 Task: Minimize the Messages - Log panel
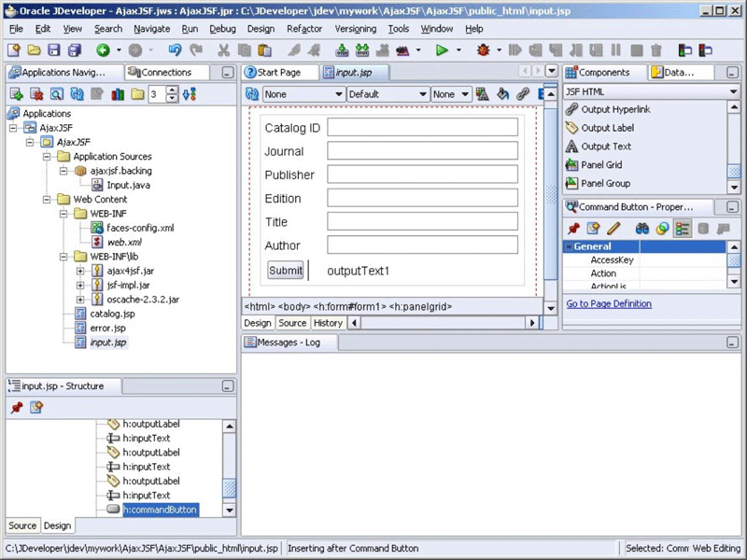click(732, 343)
